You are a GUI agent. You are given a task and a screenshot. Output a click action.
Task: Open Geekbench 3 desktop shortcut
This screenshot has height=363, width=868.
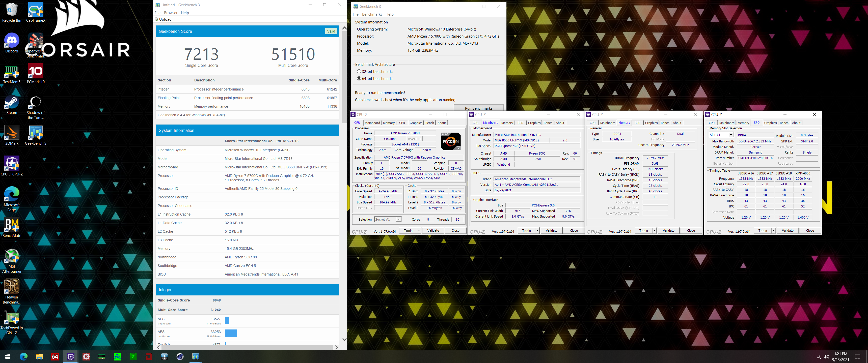pyautogui.click(x=36, y=135)
